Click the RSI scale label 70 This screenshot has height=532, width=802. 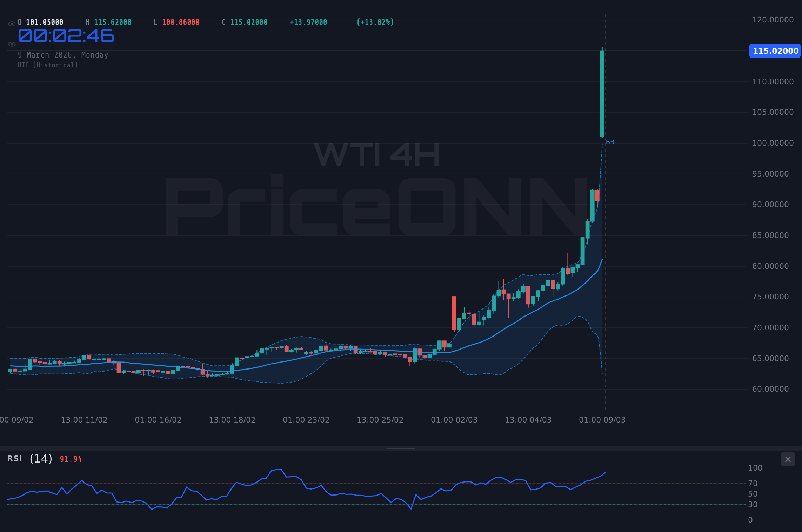(753, 484)
